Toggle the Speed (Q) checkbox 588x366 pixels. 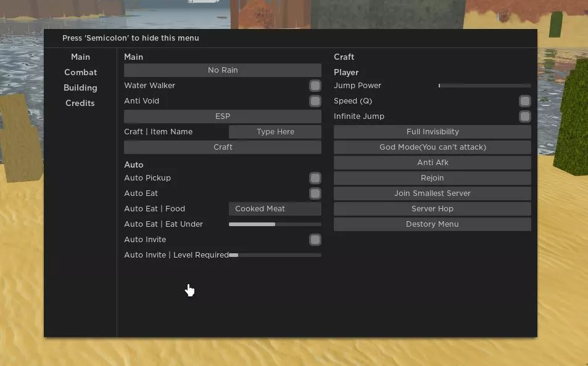click(x=525, y=101)
